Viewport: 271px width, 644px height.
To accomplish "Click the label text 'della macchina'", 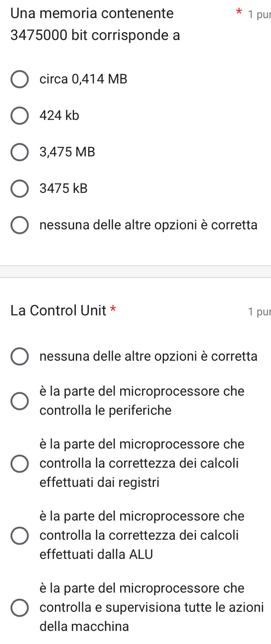I will [85, 627].
